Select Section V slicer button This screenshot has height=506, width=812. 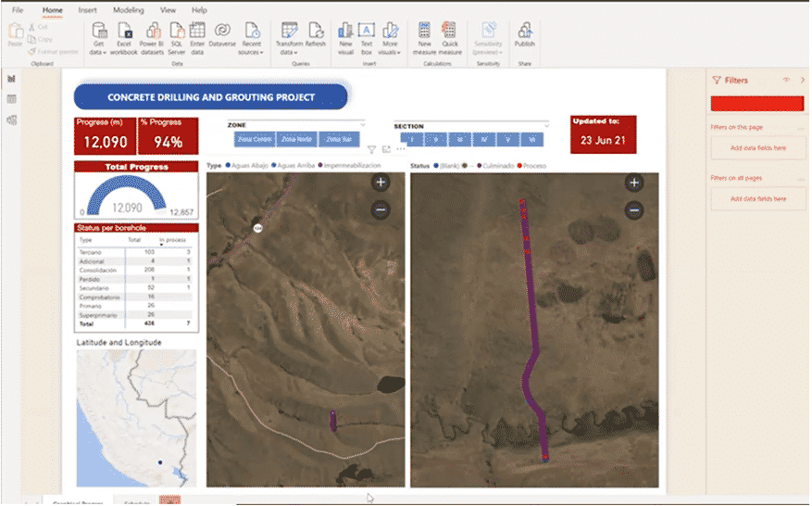(x=507, y=139)
